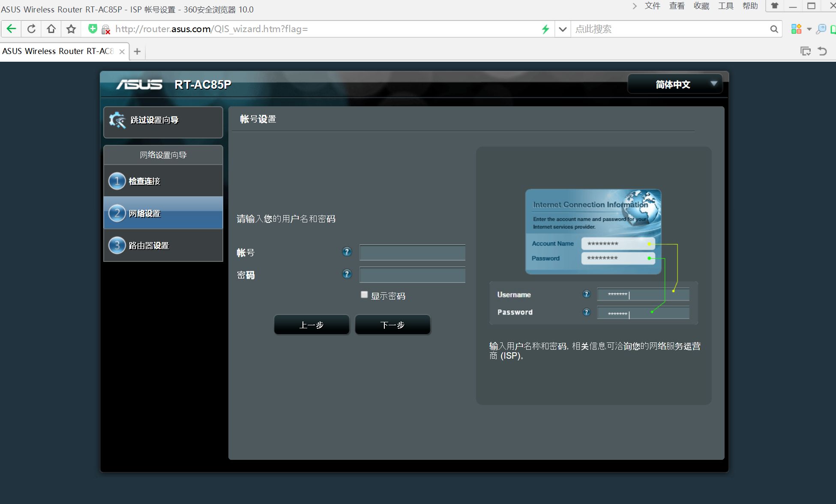
Task: Open the 工具 menu
Action: click(726, 6)
